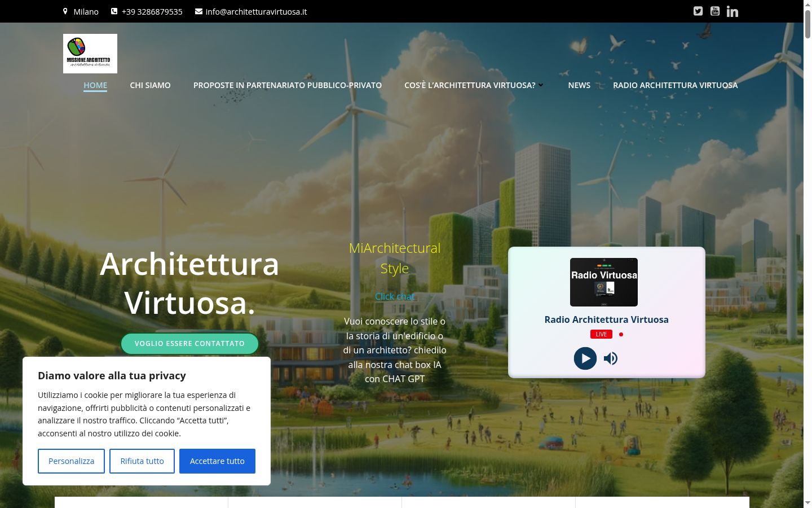Screen dimensions: 812x508
Task: Click the Voglio Essere Contattato button
Action: click(x=189, y=344)
